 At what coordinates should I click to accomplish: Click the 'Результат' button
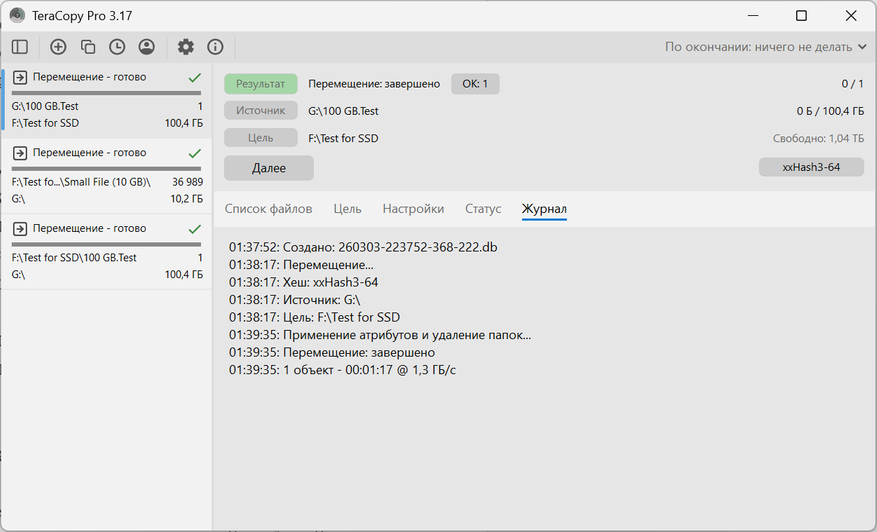(261, 84)
